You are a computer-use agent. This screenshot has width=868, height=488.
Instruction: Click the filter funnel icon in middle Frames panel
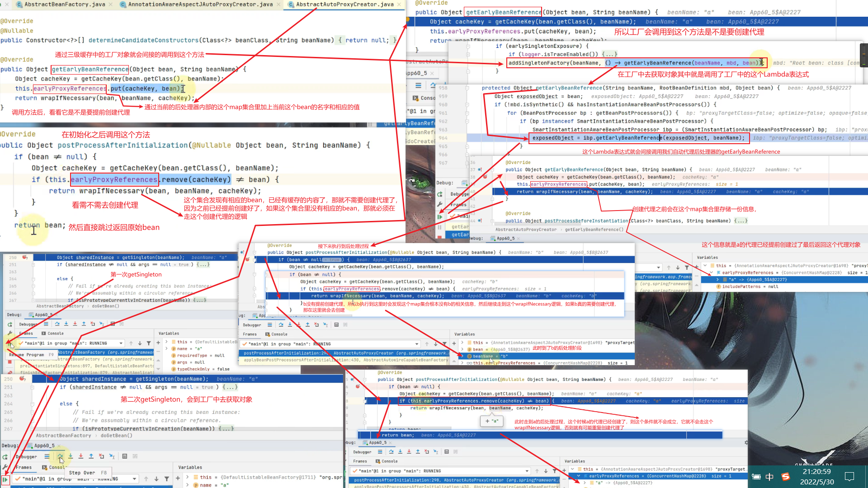445,344
